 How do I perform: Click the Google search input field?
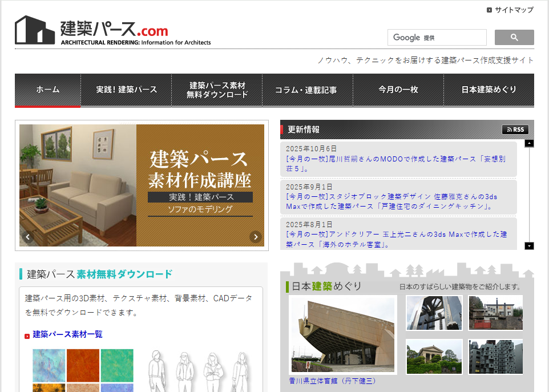[437, 38]
